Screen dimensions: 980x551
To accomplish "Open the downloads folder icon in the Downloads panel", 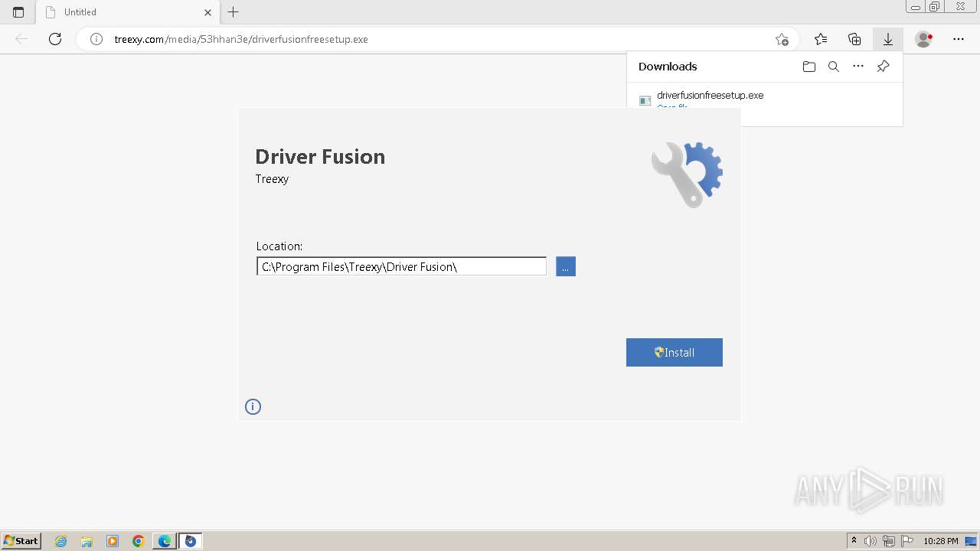I will [809, 67].
